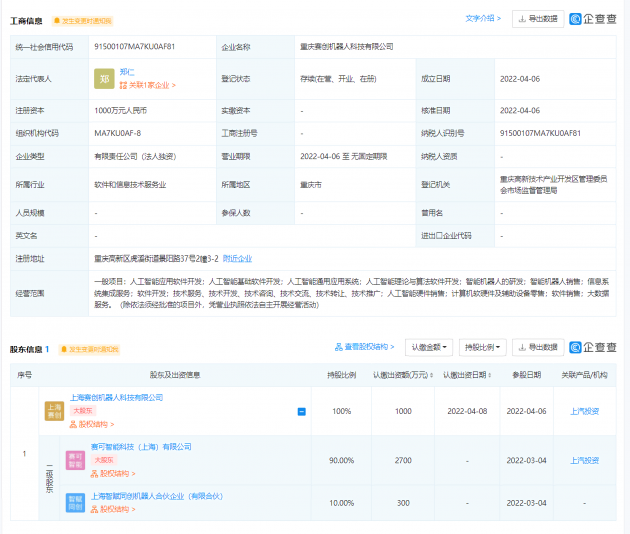Collapse the first shareholder's sub-shareholder rows

click(302, 411)
